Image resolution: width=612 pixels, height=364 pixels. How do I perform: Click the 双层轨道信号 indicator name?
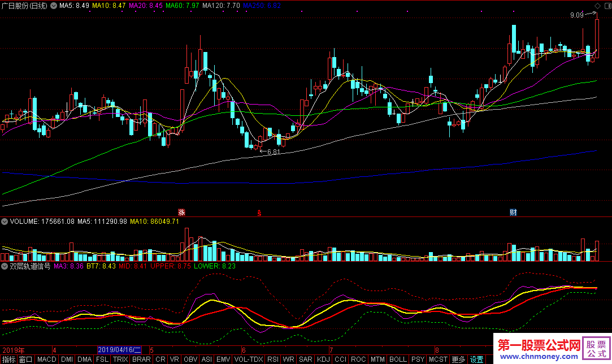coord(30,266)
